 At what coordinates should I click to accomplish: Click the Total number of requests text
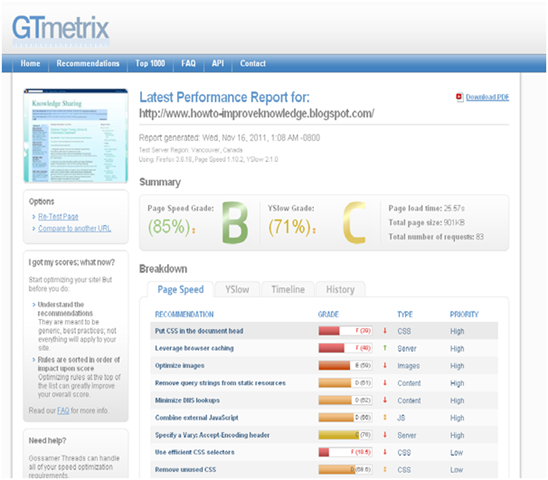click(436, 237)
